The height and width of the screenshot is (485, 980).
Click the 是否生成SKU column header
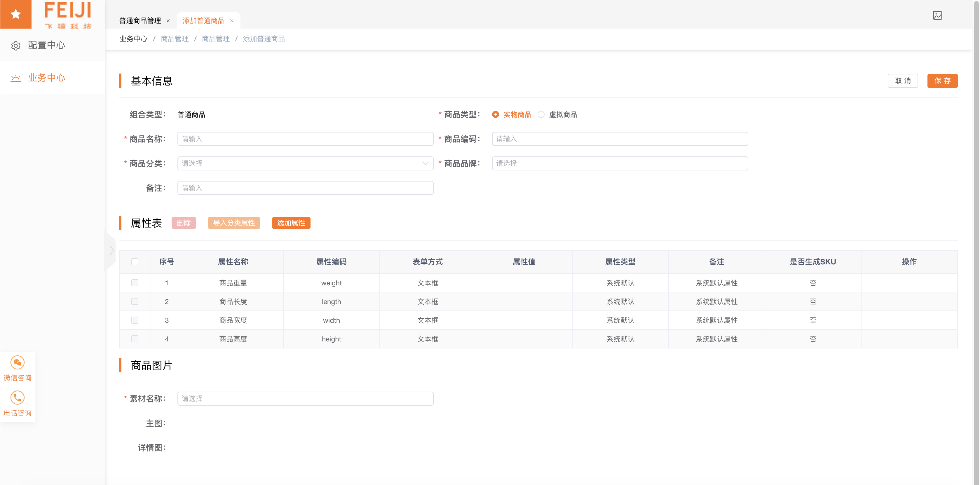812,262
